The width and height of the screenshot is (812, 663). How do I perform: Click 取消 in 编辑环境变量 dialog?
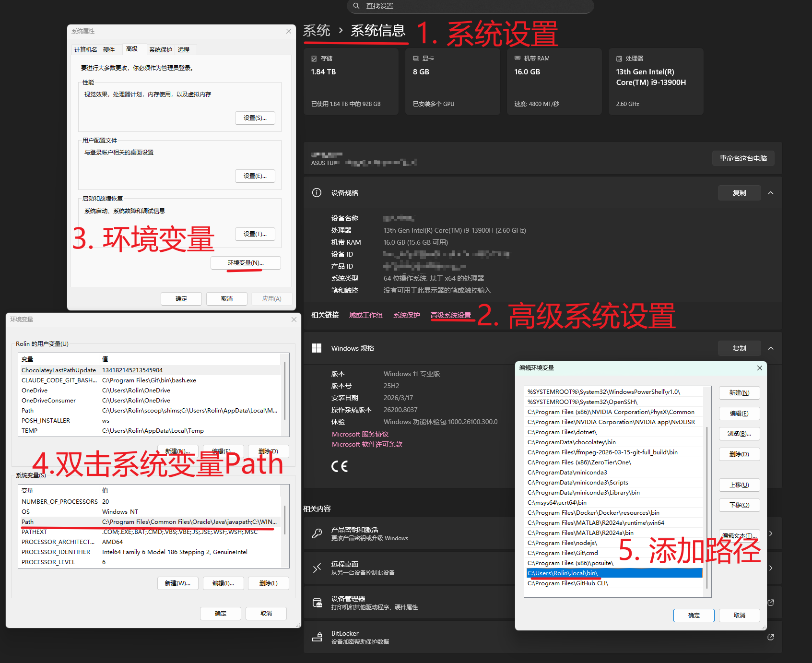[740, 616]
